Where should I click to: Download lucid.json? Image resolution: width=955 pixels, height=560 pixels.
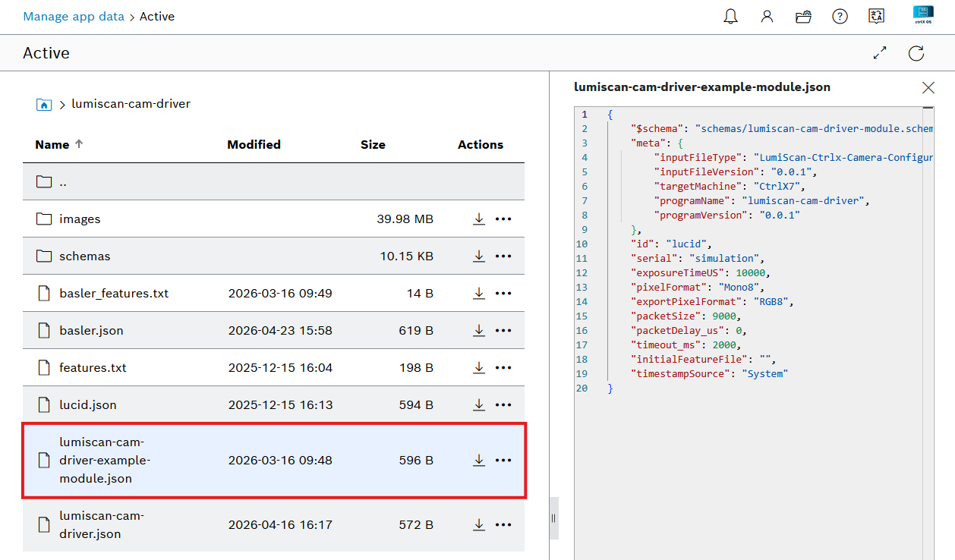coord(479,405)
